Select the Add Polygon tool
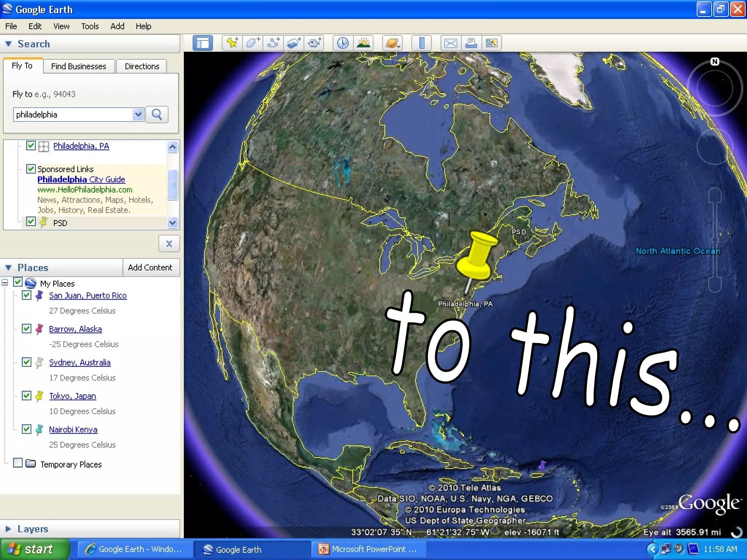 tap(252, 43)
